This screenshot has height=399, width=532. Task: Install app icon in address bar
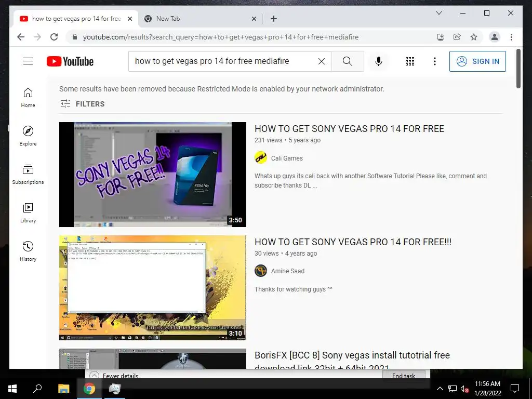[441, 37]
